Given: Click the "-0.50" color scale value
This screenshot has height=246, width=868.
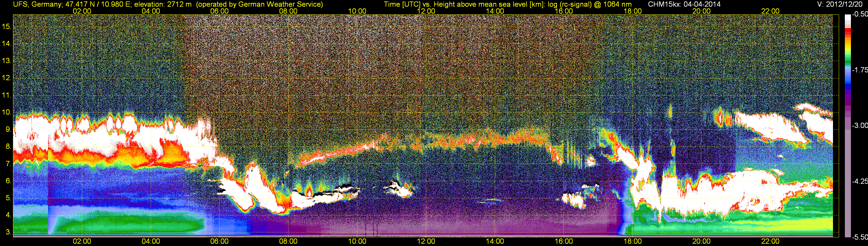Looking at the screenshot, I should 860,14.
